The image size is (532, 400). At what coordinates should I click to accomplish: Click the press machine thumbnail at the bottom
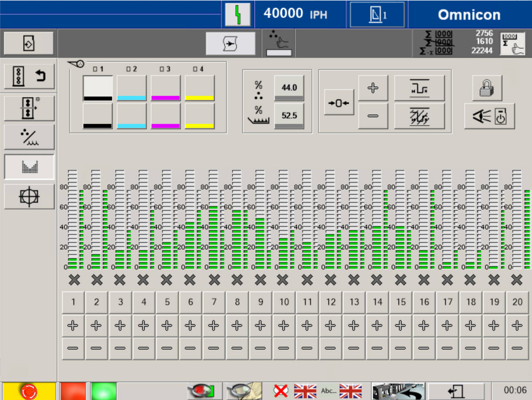click(x=398, y=390)
